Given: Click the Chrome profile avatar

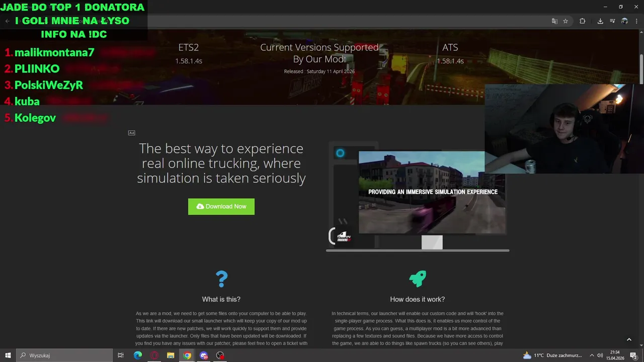Looking at the screenshot, I should (624, 21).
